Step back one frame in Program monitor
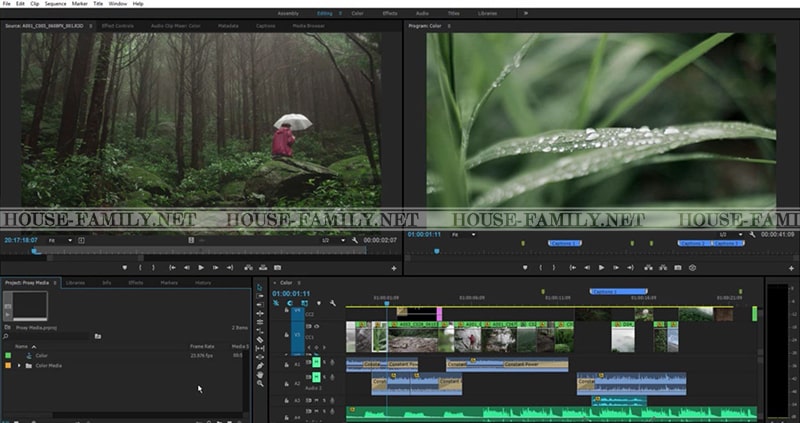The width and height of the screenshot is (800, 423). pos(587,267)
